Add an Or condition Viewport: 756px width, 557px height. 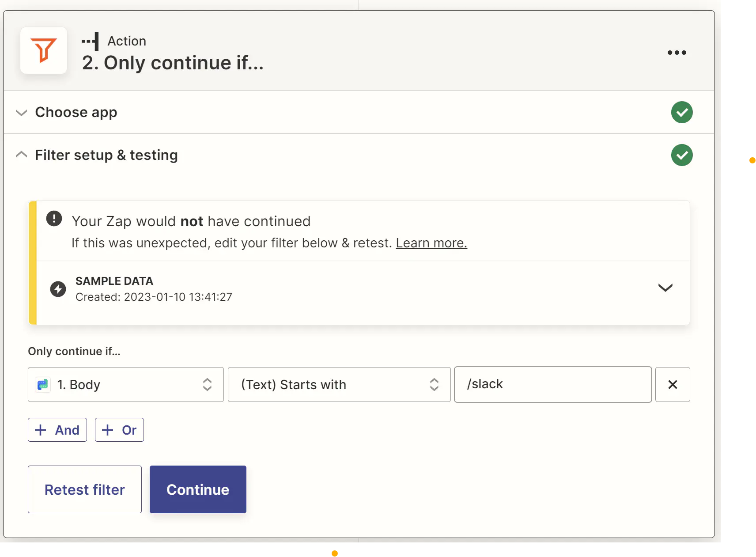[x=119, y=429]
